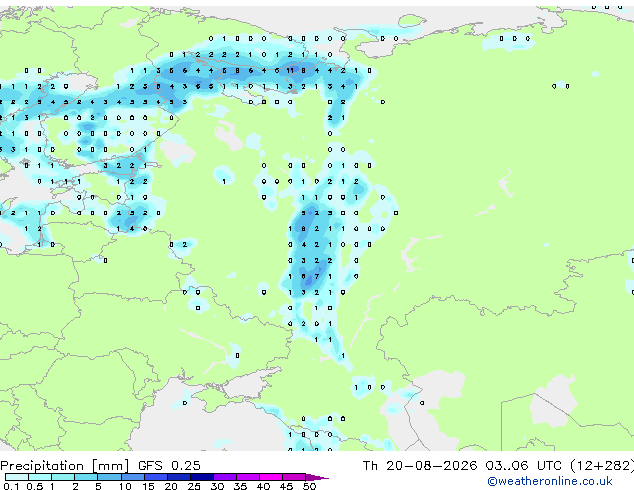Viewport: 634px width, 490px height.
Task: Click the 40–45 mm magenta legend swatch
Action: [x=271, y=477]
